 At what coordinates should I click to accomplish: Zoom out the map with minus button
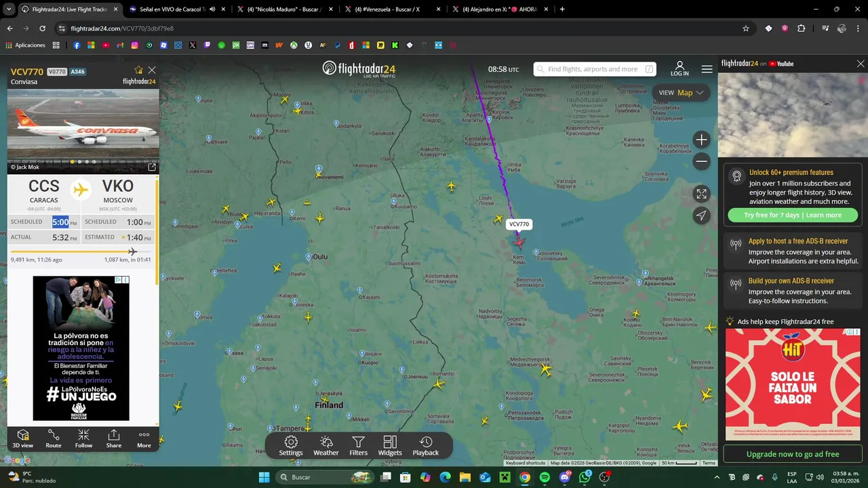702,161
